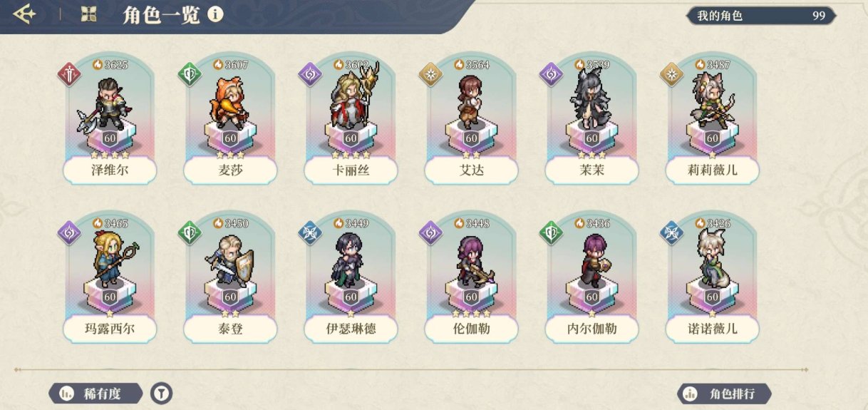Click the purple class icon on 卡丽丝's card
Screen dimensions: 868x410
coord(310,74)
